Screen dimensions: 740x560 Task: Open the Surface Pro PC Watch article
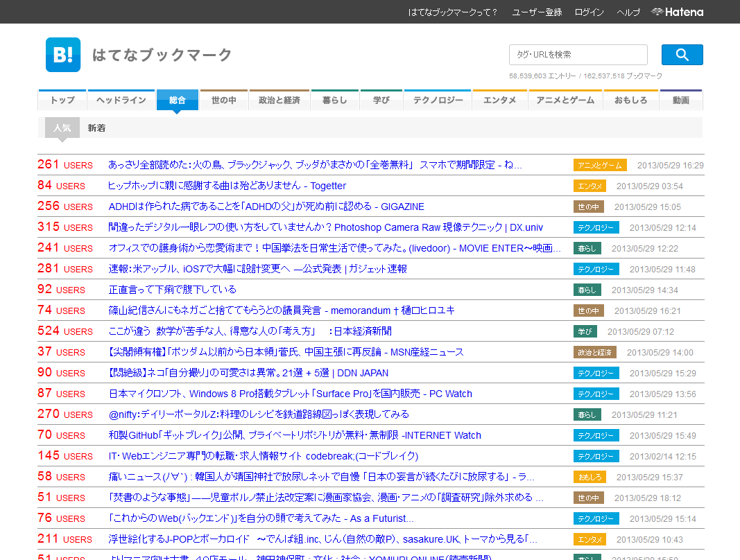290,393
